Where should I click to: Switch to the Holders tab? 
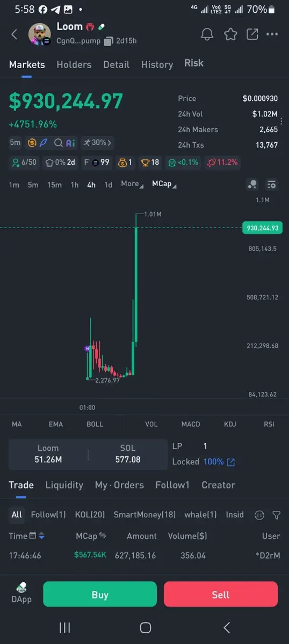pos(74,64)
